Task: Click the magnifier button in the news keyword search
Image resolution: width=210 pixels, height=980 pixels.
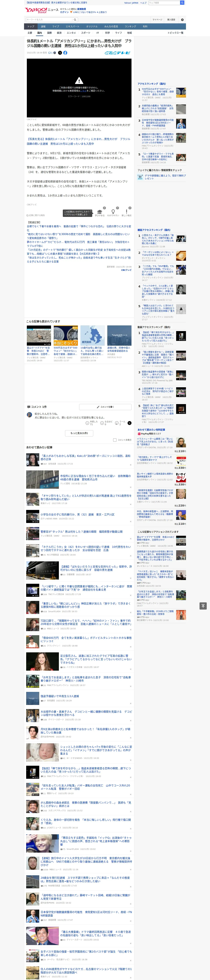Action: (x=75, y=20)
